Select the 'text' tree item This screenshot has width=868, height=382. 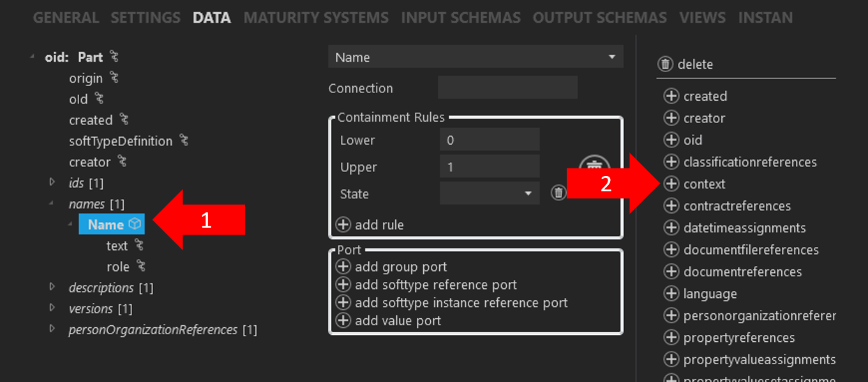click(x=117, y=246)
